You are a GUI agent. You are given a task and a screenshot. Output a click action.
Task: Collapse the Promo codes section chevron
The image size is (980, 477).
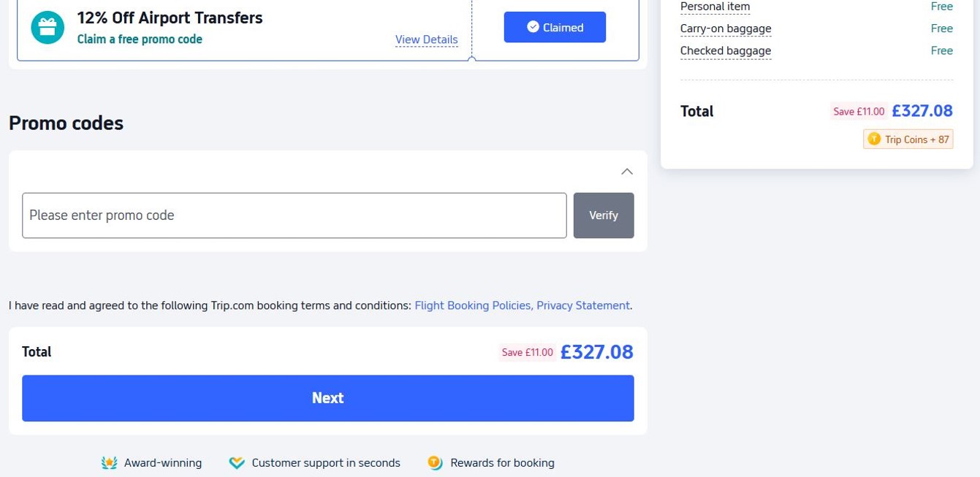point(626,172)
